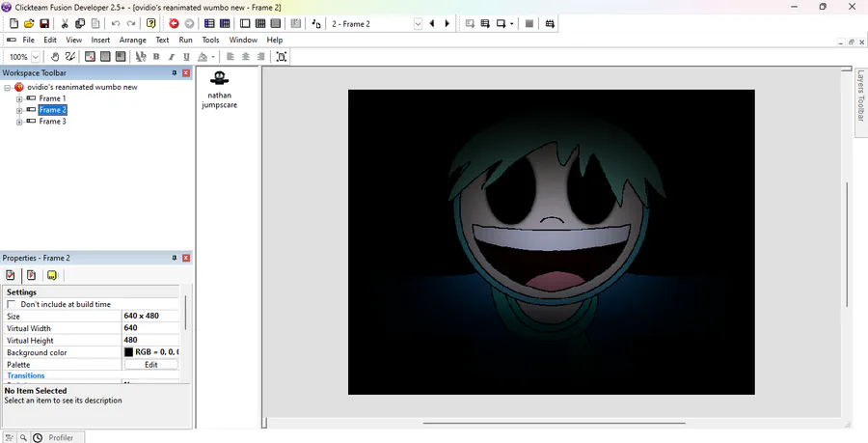Click the Center in frame icon
This screenshot has height=443, width=868.
pos(282,57)
